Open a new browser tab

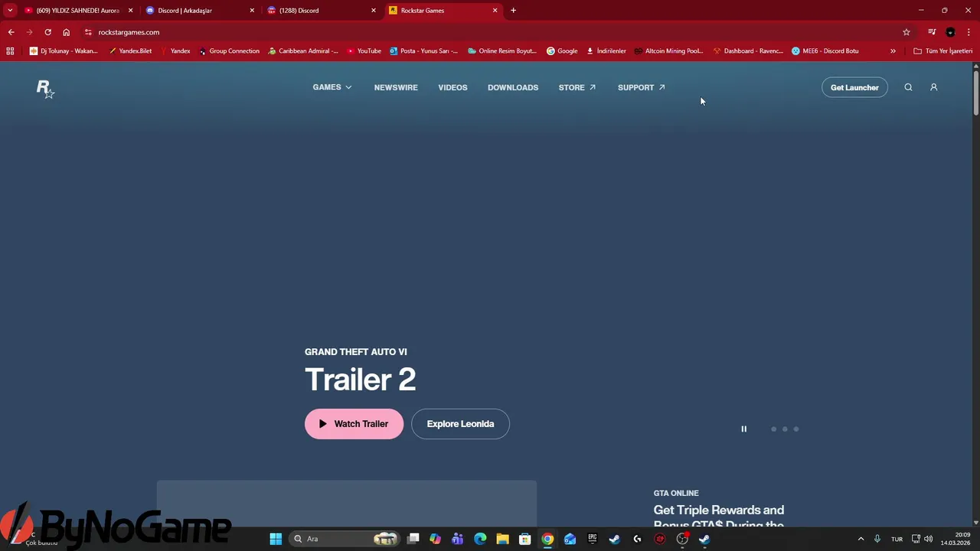click(x=513, y=11)
